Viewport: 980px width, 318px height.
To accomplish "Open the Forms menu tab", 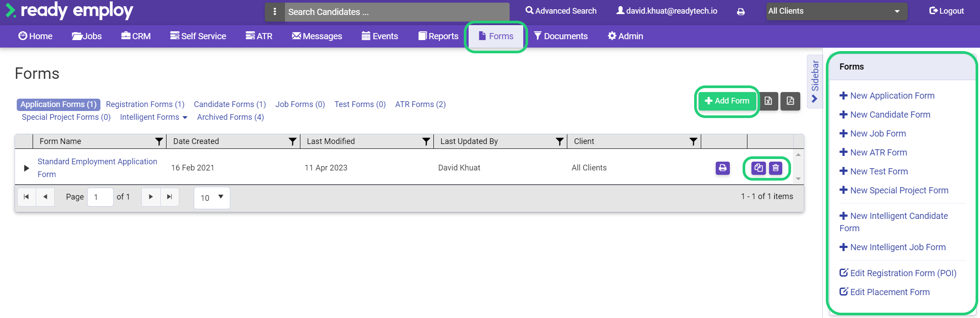I will coord(496,36).
